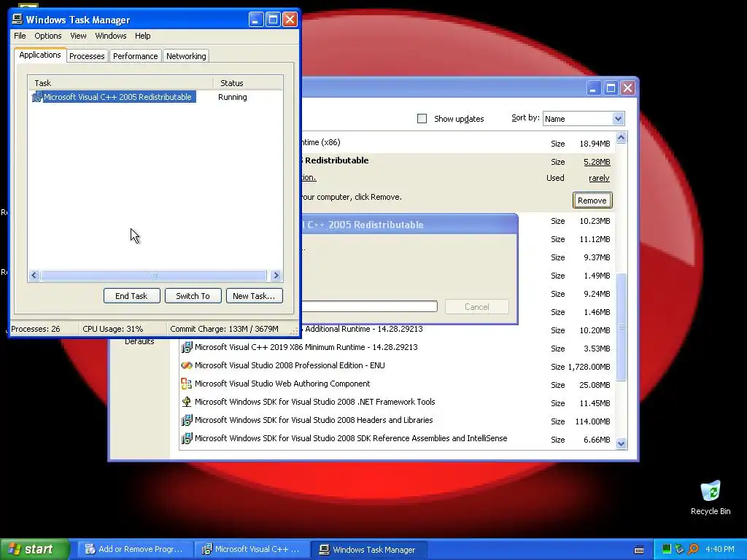This screenshot has height=560, width=747.
Task: Click the 'rarely' used link
Action: (599, 178)
